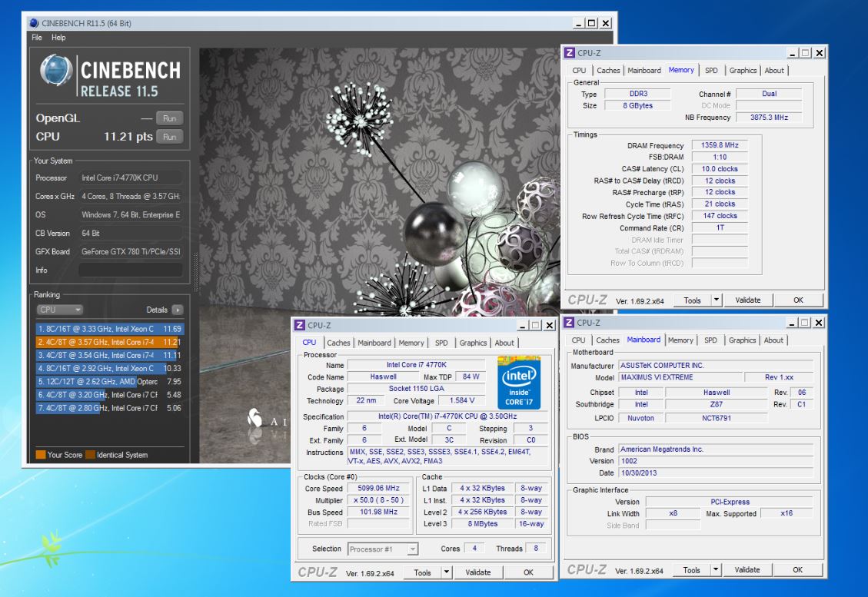This screenshot has height=597, width=868.
Task: Click Validate in the Mainboard CPU-Z window
Action: [747, 569]
